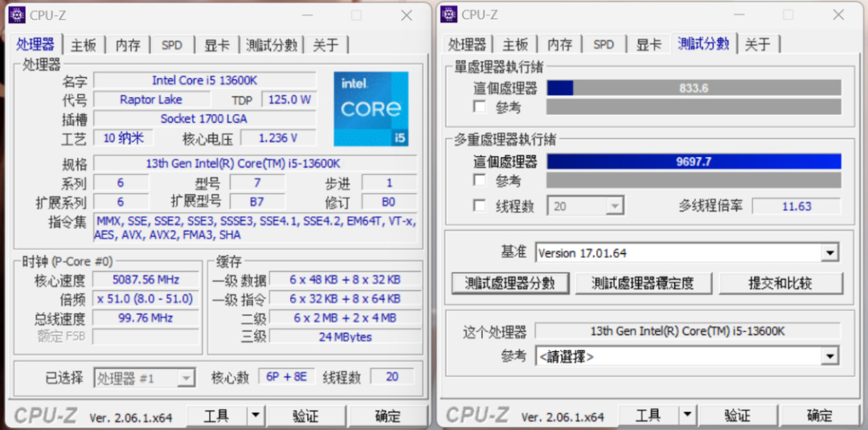Viewport: 868px width, 430px height.
Task: Enable multi-thread 參考 checkbox
Action: click(x=479, y=180)
